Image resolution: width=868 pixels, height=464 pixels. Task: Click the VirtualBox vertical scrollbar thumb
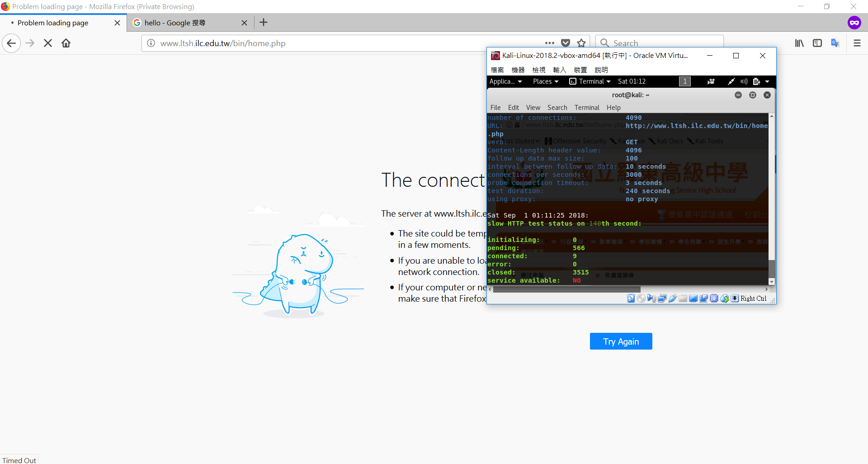772,269
